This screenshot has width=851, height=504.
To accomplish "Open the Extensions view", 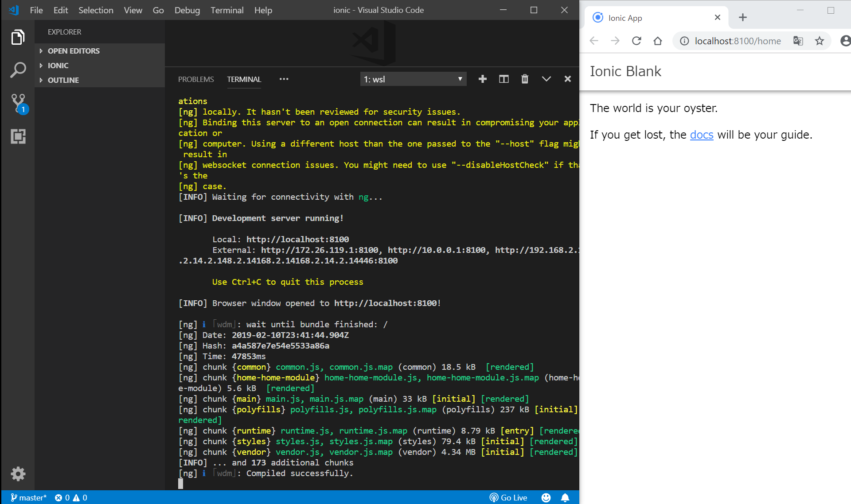I will [x=18, y=136].
